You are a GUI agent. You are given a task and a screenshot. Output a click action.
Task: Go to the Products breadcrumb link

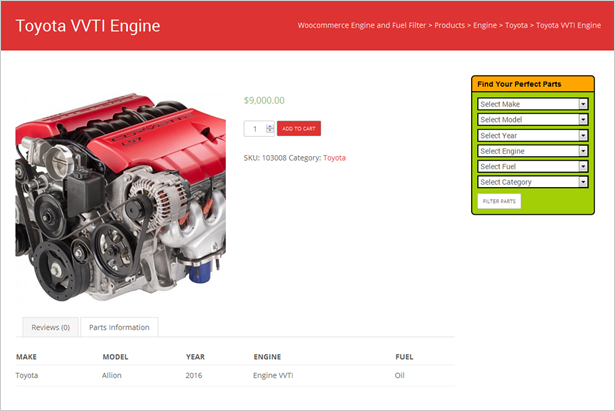pos(449,25)
